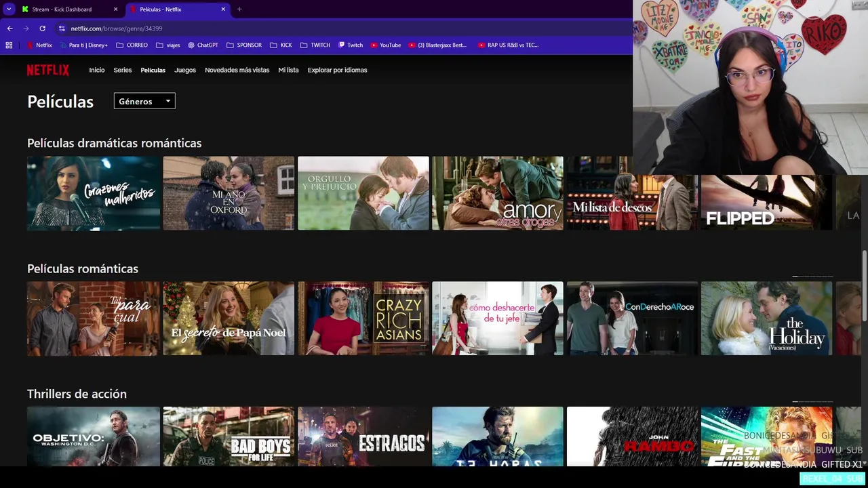The height and width of the screenshot is (488, 868).
Task: Open the viajes bookmarks folder
Action: [167, 45]
